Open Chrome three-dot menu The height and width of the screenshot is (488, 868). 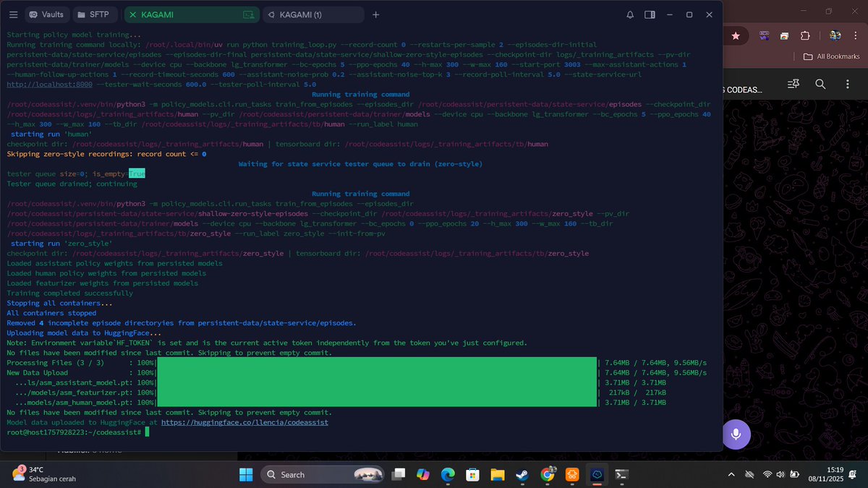tap(857, 35)
